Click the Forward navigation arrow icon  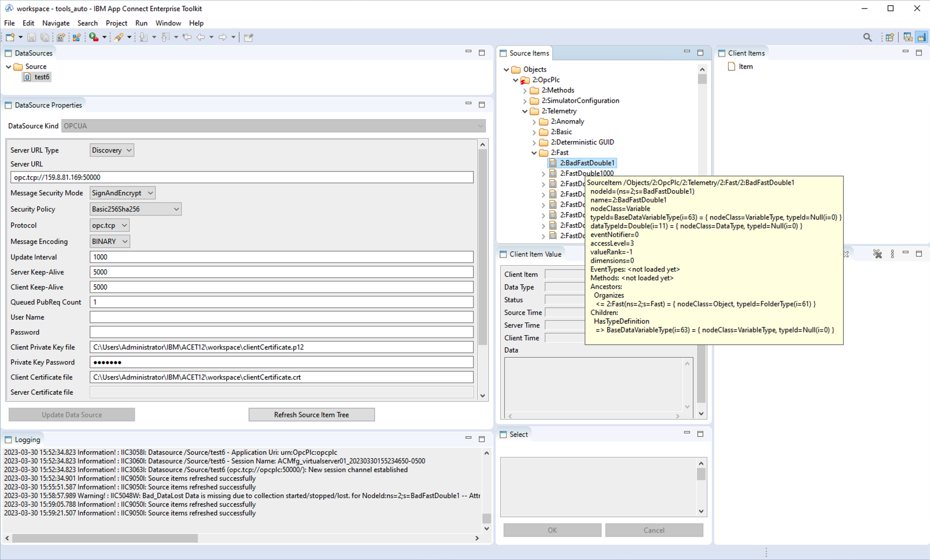pyautogui.click(x=223, y=37)
